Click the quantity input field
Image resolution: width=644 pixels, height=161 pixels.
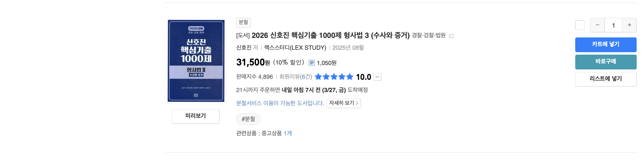click(613, 25)
